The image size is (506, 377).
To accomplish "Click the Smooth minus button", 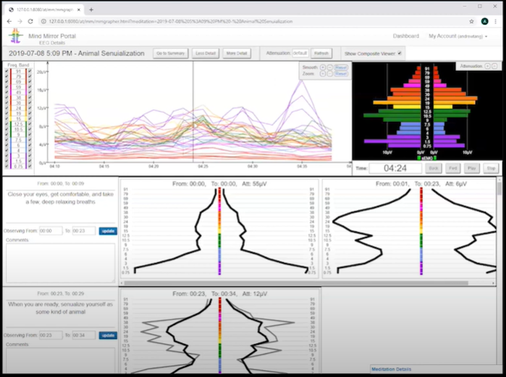I will pos(329,67).
